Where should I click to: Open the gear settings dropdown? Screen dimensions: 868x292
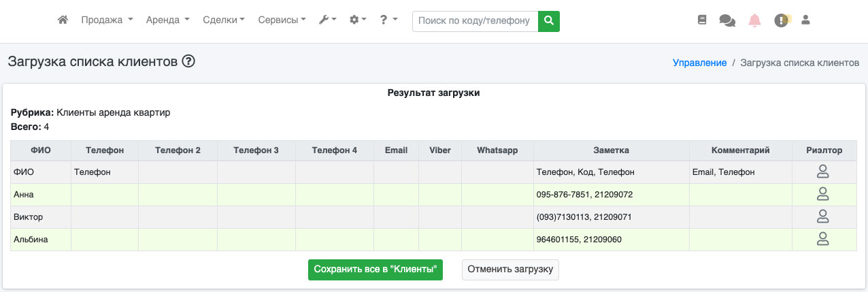pos(358,20)
